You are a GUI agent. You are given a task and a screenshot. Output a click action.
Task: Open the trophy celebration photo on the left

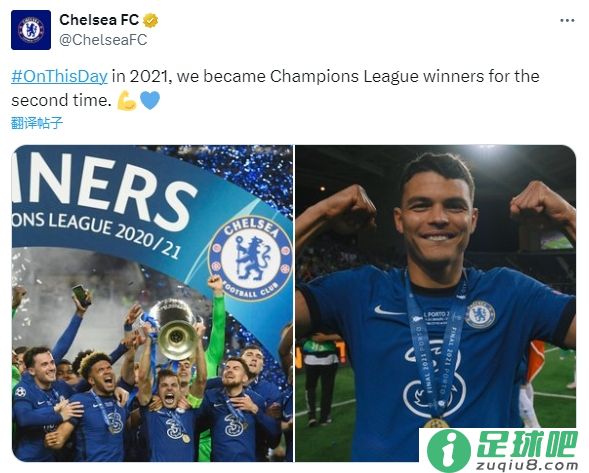point(153,303)
